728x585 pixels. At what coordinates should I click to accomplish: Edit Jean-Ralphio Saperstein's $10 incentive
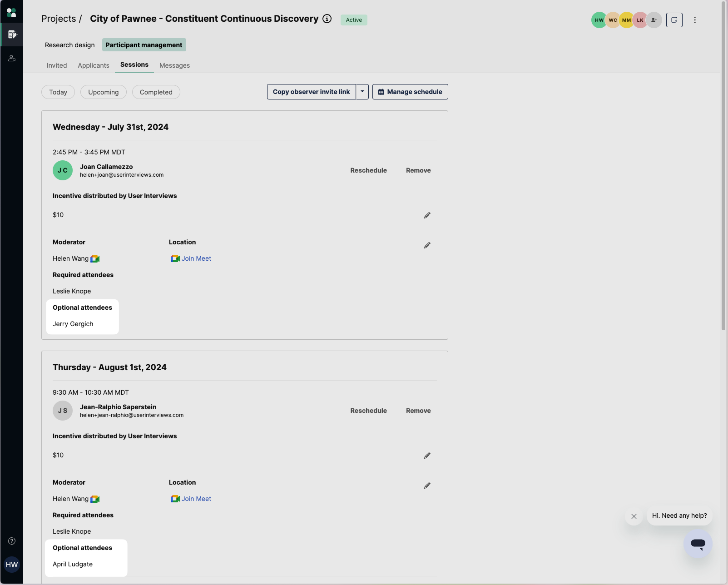click(427, 456)
